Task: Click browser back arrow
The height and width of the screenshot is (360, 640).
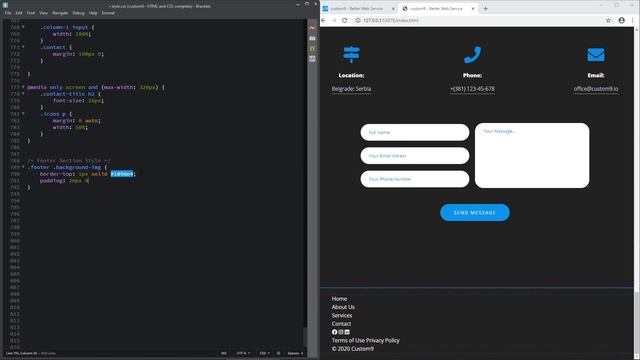Action: (x=324, y=20)
